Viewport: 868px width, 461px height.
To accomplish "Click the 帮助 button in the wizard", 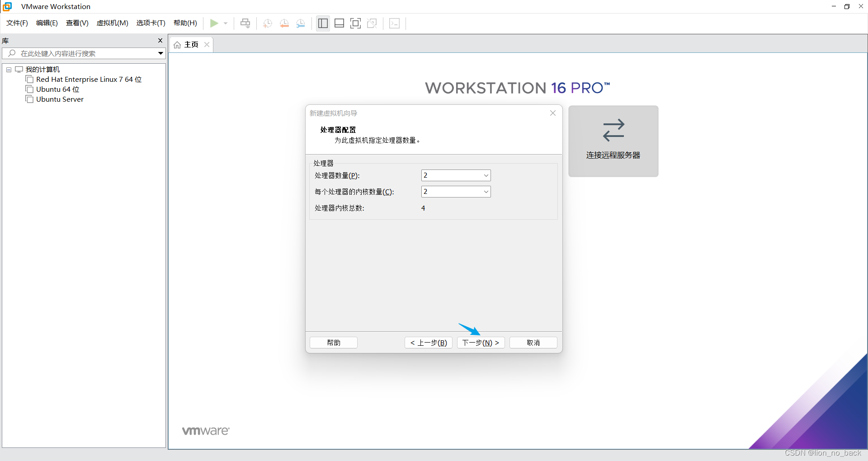I will pos(334,343).
